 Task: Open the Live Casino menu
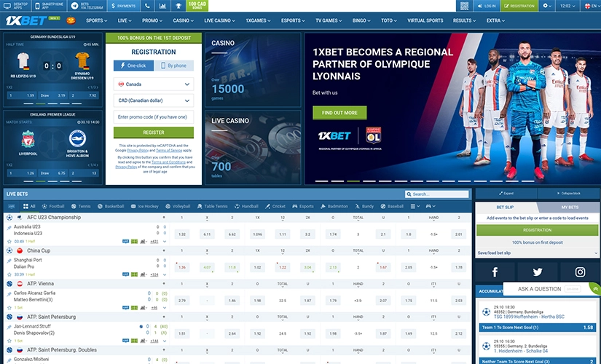click(219, 20)
